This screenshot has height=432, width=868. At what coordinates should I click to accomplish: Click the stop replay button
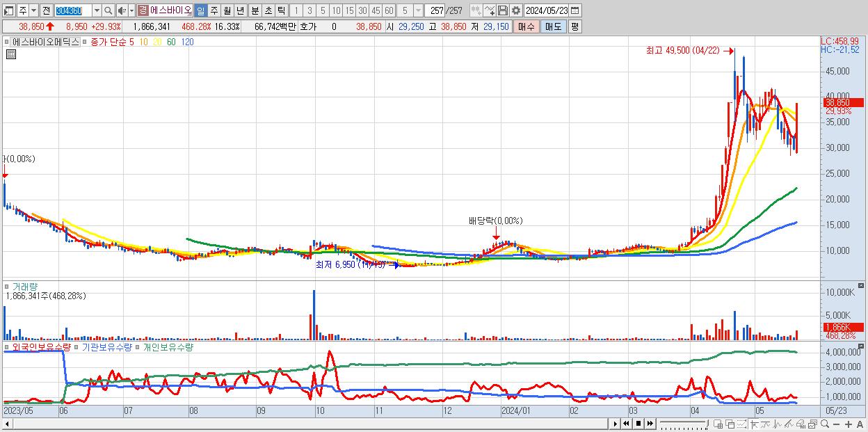click(638, 424)
